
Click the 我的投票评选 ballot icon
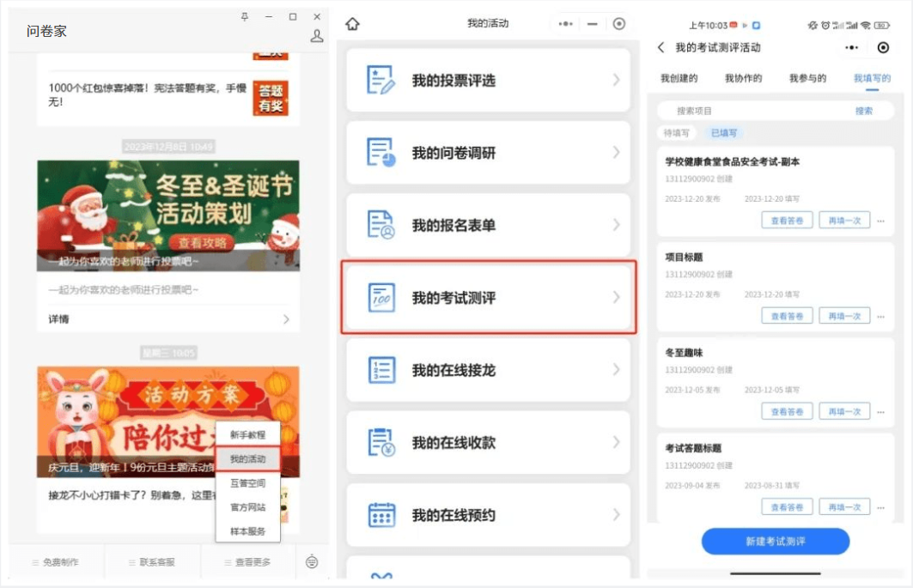380,80
